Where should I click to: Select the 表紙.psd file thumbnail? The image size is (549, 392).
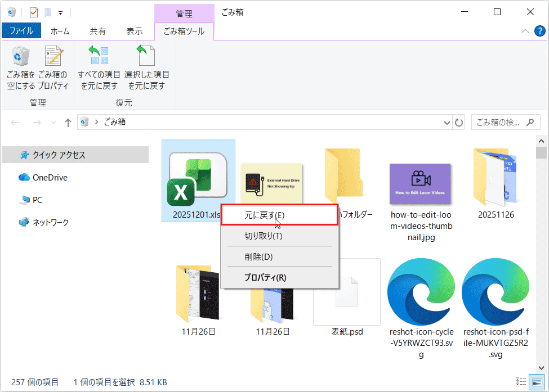click(x=346, y=291)
